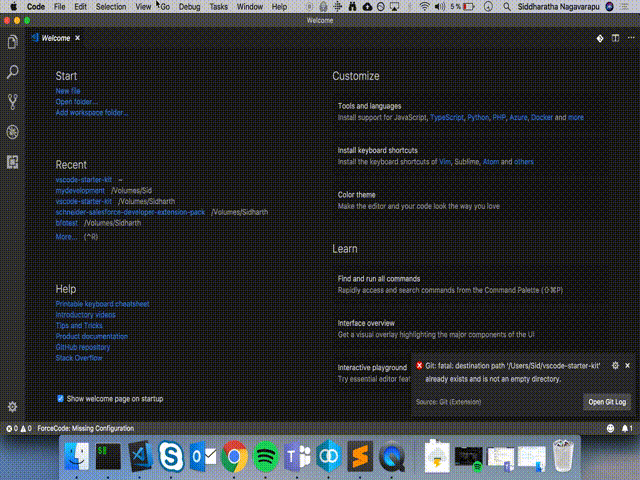640x480 pixels.
Task: Open Skype from the Dock
Action: pos(171,456)
